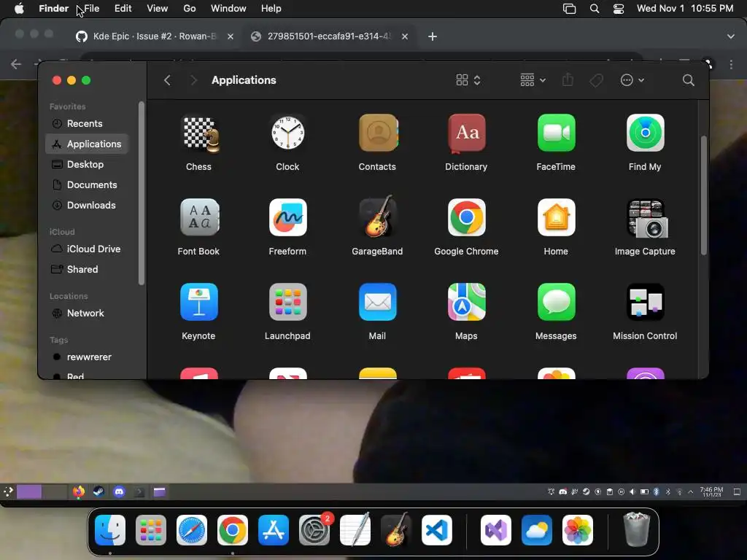Open Spotlight search in menu bar
This screenshot has width=747, height=560.
pos(595,9)
